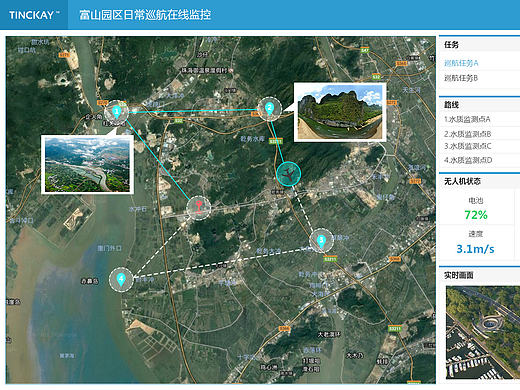Select route item 2.水质监测点B
520x390 pixels.
[467, 134]
